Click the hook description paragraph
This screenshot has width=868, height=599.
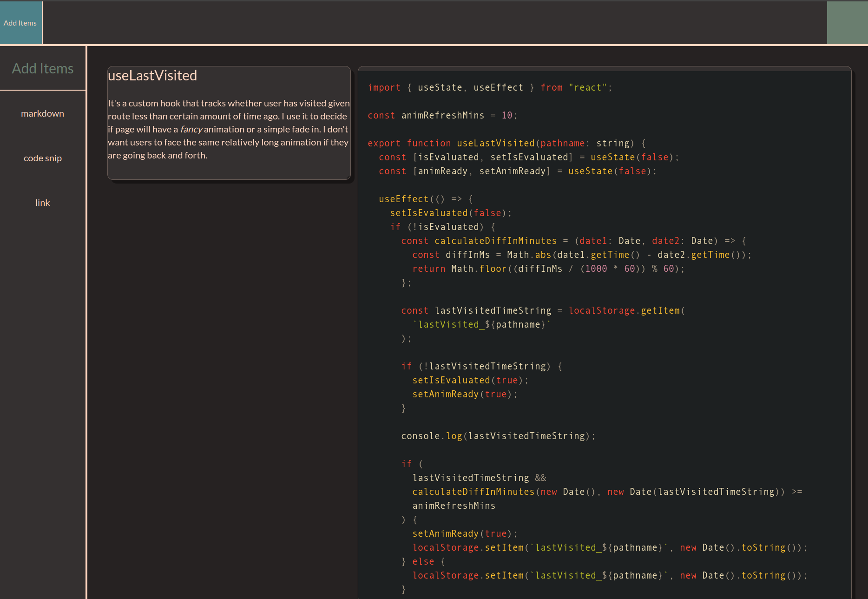(229, 129)
